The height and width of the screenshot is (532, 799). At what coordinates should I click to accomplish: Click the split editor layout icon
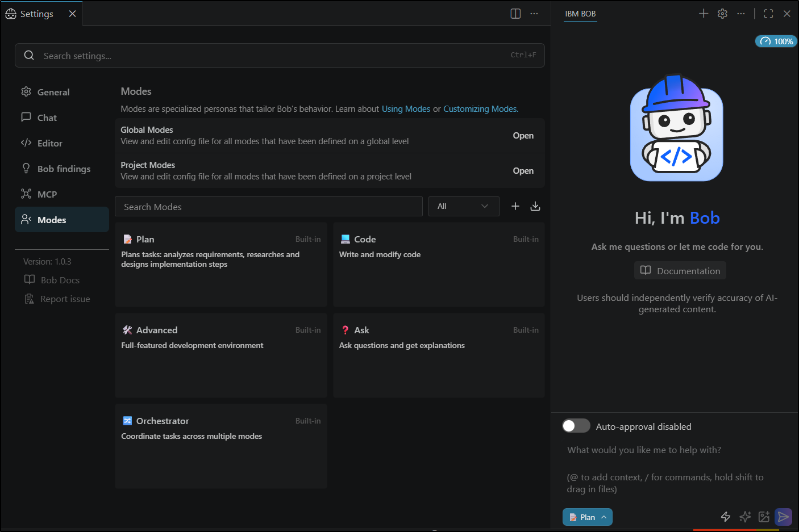tap(515, 14)
